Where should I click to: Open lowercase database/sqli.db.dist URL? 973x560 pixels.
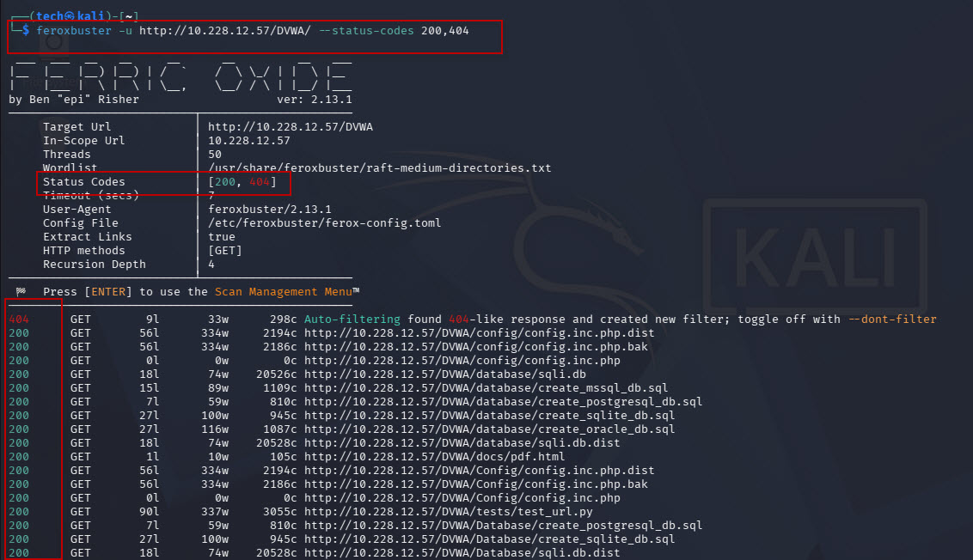pyautogui.click(x=462, y=443)
